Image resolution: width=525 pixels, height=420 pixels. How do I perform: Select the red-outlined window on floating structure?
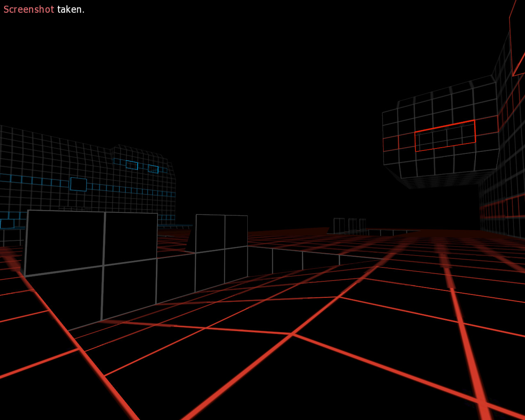[445, 136]
